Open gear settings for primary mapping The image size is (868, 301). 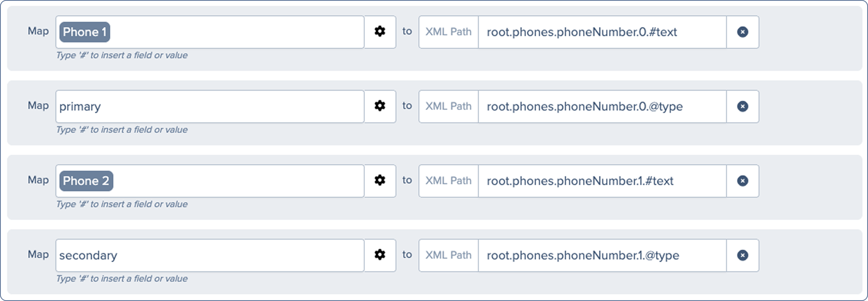[x=380, y=106]
